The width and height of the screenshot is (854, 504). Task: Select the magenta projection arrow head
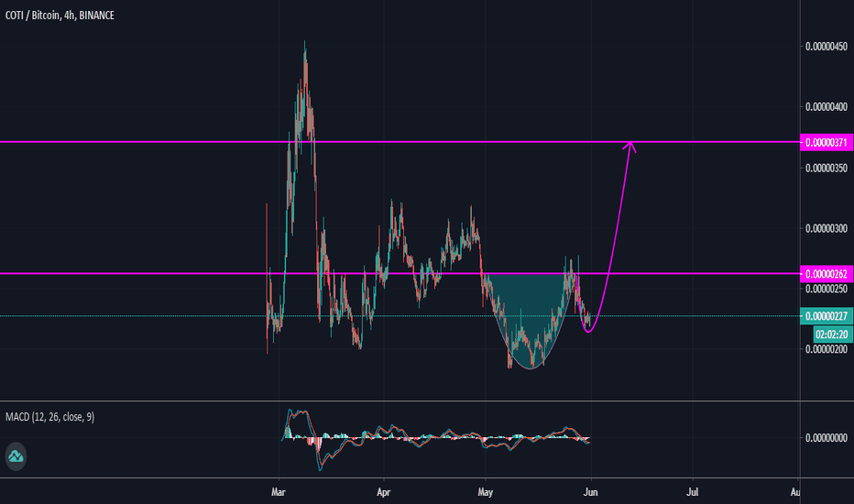pyautogui.click(x=630, y=148)
